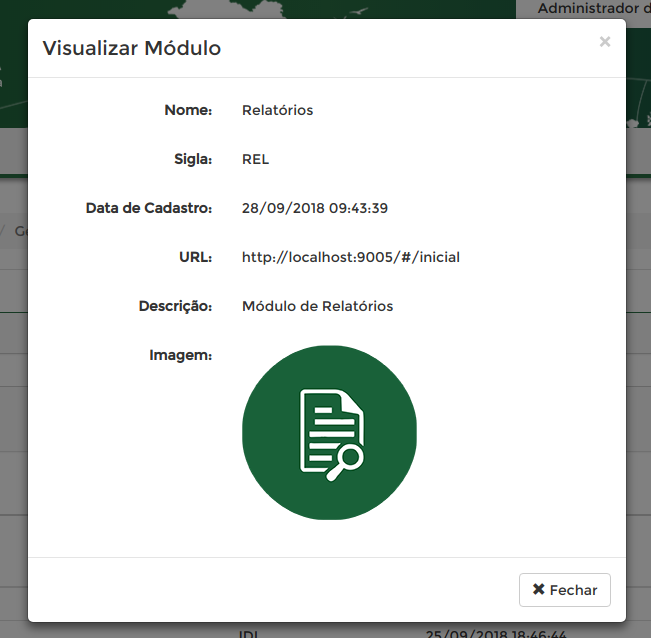
Task: Click the Sigla: label
Action: point(193,159)
